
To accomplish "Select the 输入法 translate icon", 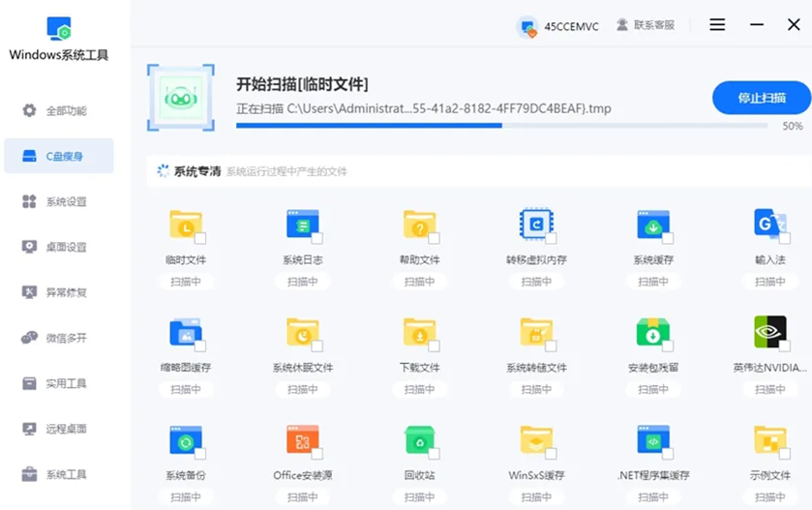I will click(769, 224).
